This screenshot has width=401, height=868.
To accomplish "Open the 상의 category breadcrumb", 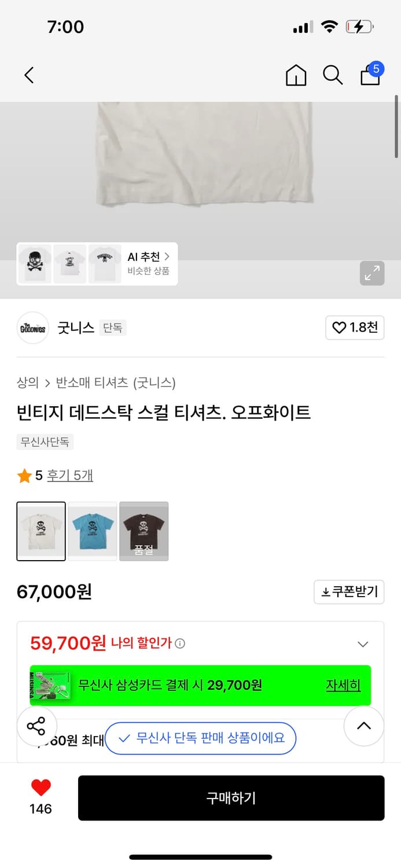I will (x=25, y=383).
